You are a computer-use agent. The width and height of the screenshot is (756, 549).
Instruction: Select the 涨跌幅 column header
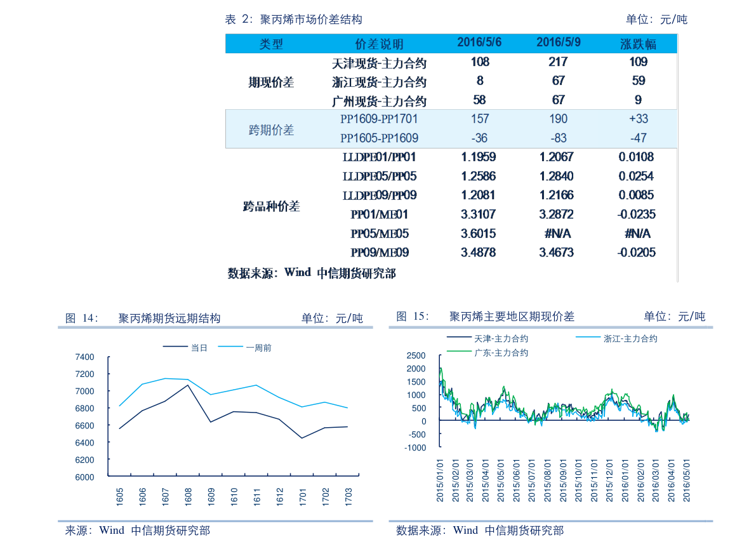point(638,44)
